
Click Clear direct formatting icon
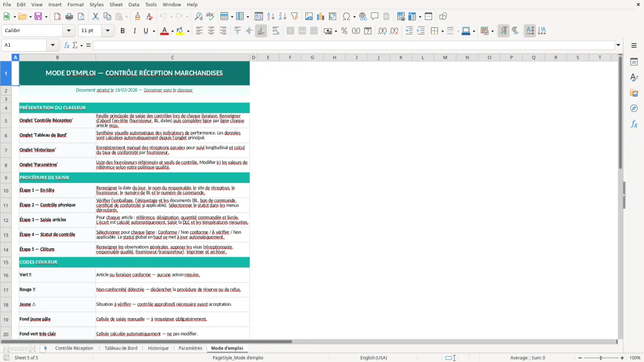[149, 17]
